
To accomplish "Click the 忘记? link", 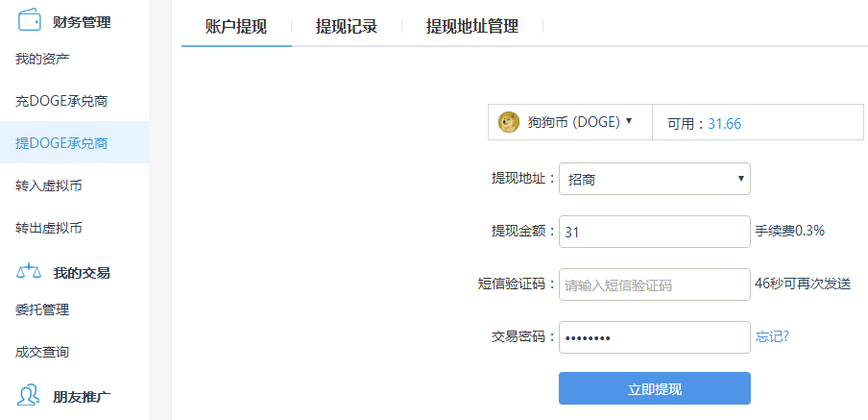I will pyautogui.click(x=772, y=336).
